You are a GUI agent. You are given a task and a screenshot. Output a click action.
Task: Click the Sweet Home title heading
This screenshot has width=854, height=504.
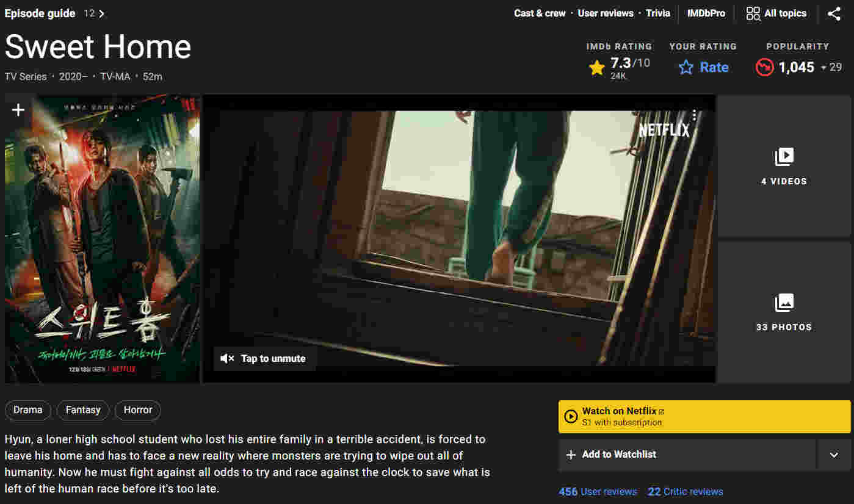pos(98,46)
